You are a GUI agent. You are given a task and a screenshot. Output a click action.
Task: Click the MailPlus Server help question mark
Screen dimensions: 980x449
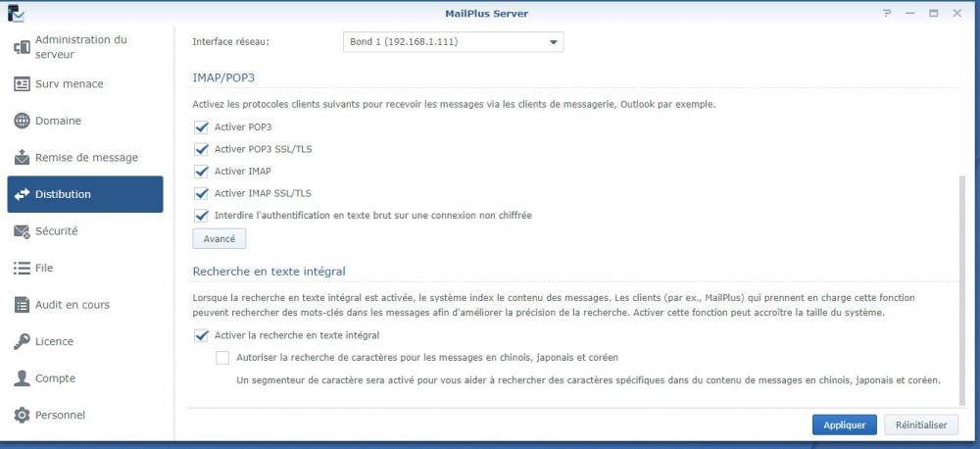[886, 13]
